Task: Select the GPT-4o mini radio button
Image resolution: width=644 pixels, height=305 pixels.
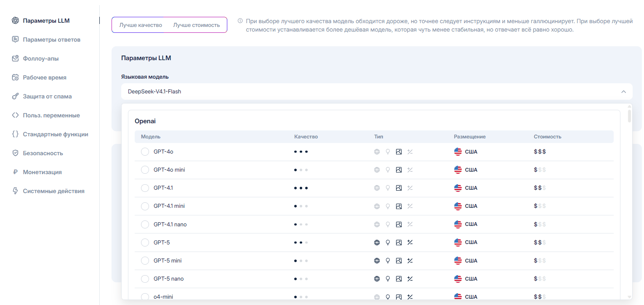Action: (x=145, y=170)
